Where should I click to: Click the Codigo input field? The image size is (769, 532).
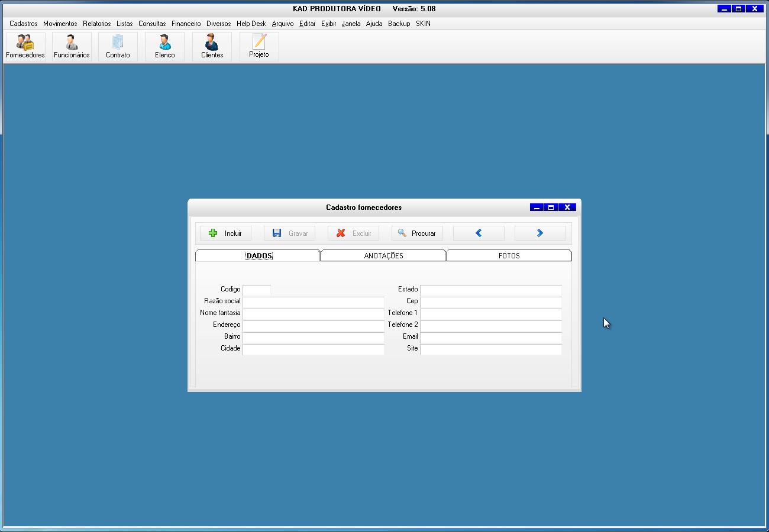(x=257, y=290)
